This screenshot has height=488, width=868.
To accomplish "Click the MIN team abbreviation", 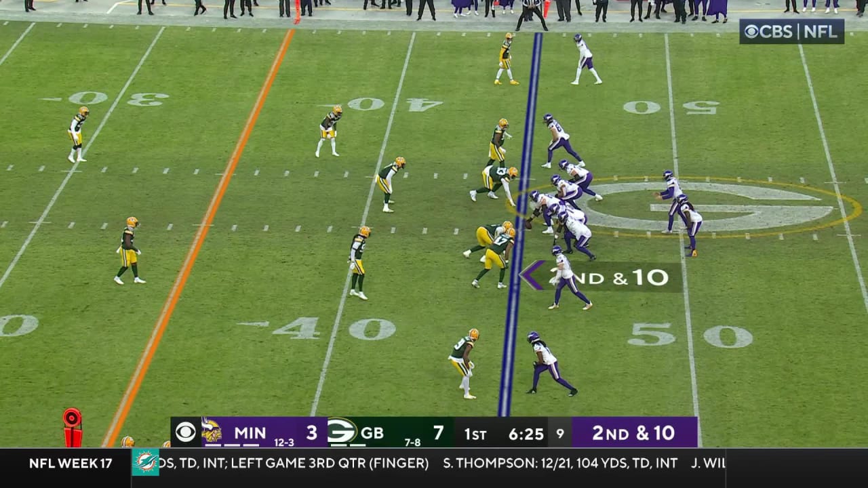I will (x=250, y=432).
